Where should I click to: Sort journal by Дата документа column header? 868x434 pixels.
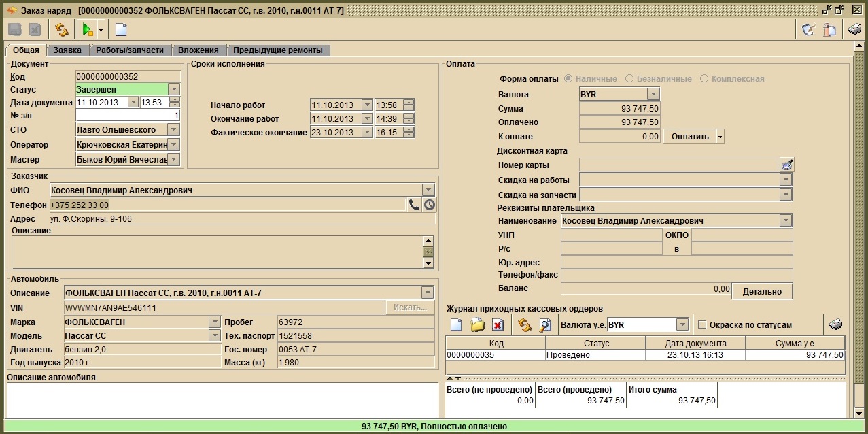(x=695, y=344)
